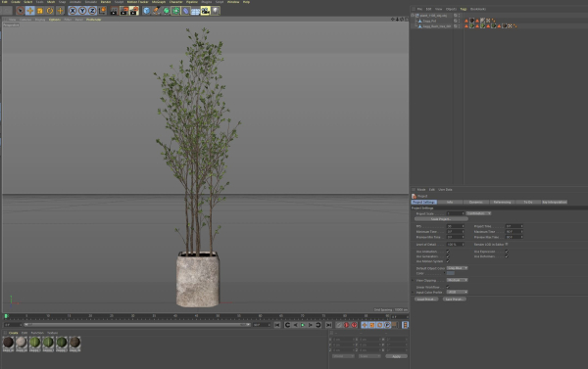Toggle Linear Workflow checkbox

point(448,287)
